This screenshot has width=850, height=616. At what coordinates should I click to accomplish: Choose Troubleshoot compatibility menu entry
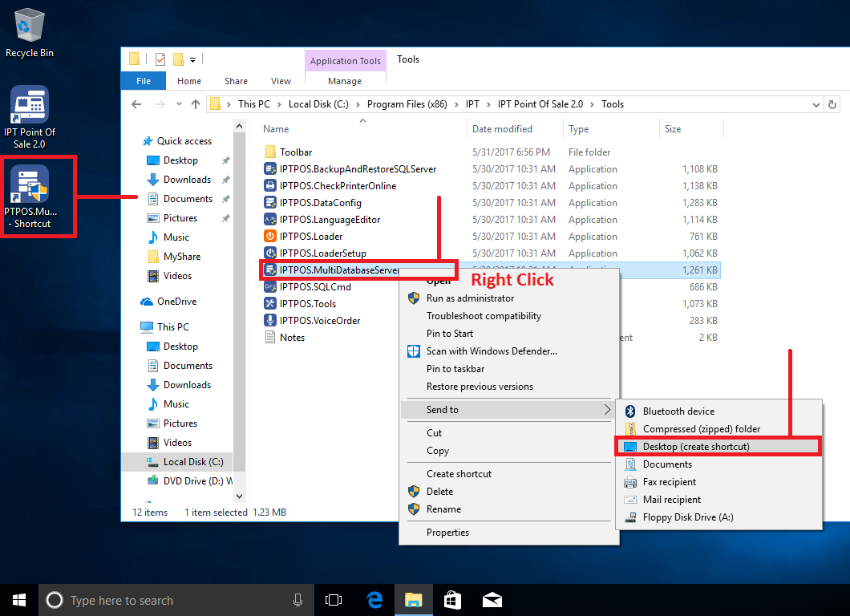(x=509, y=315)
